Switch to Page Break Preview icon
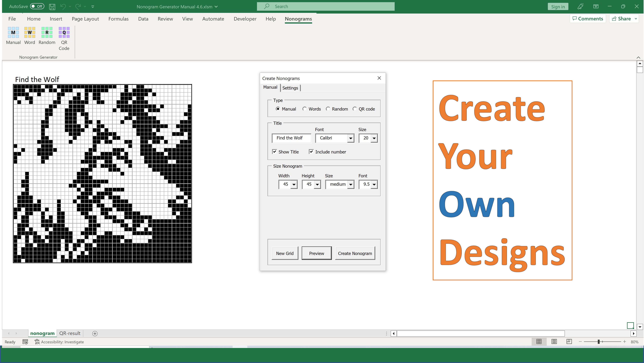644x363 pixels. point(569,342)
